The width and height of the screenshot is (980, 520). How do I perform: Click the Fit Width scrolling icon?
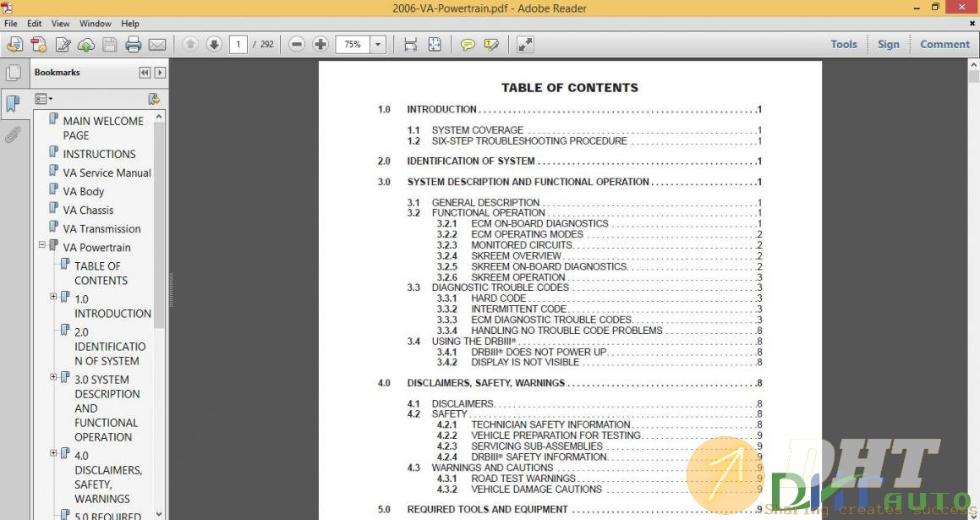tap(411, 44)
